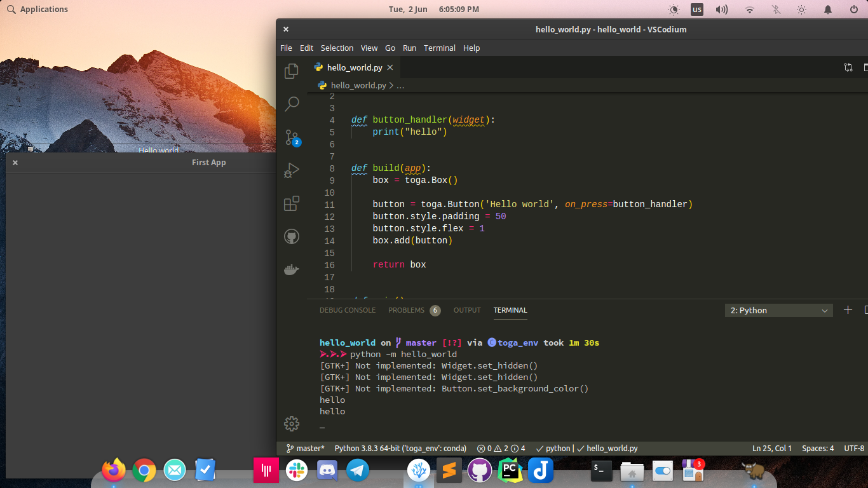Switch to the PROBLEMS tab
This screenshot has width=868, height=488.
point(407,310)
